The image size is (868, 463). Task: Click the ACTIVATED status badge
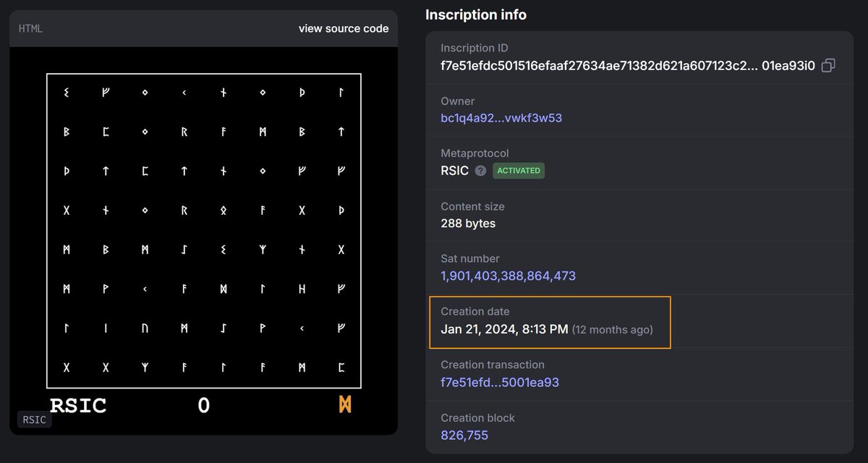click(x=519, y=171)
